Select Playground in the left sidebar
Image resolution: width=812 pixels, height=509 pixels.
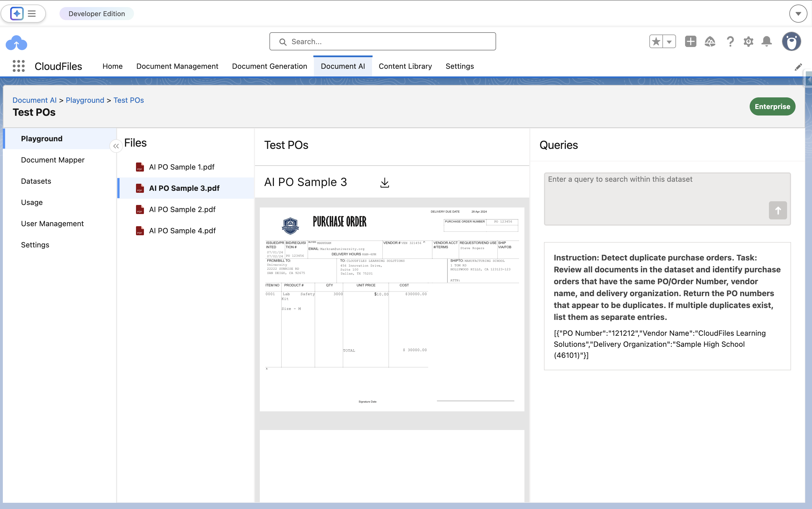(60, 139)
